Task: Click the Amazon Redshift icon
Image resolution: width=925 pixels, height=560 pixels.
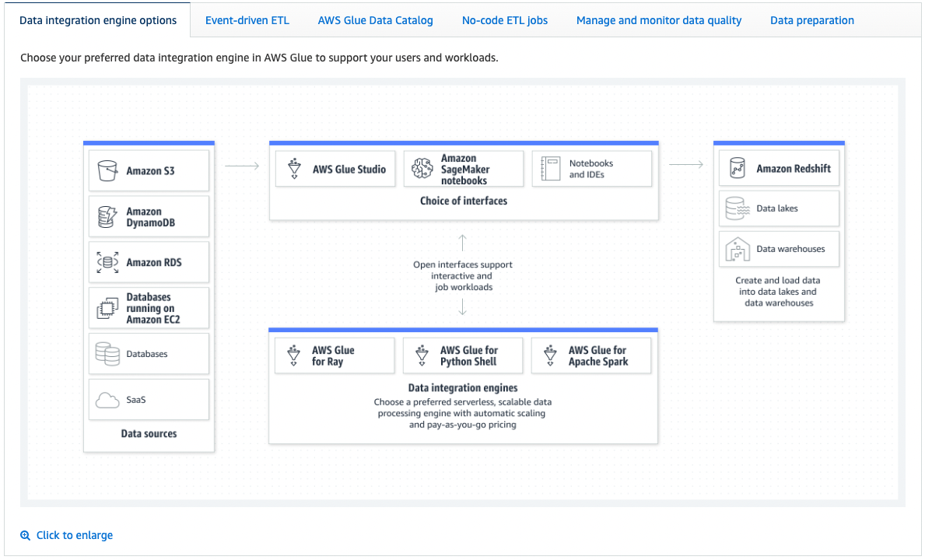Action: (738, 169)
